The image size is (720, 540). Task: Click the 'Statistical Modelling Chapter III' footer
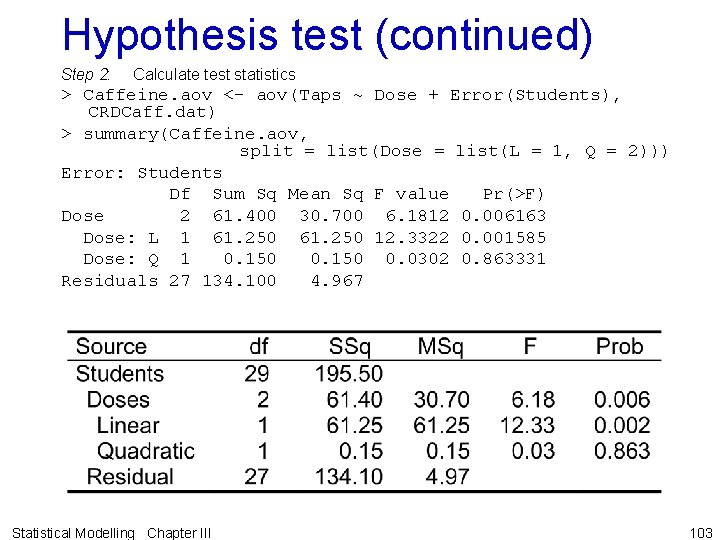(x=113, y=533)
